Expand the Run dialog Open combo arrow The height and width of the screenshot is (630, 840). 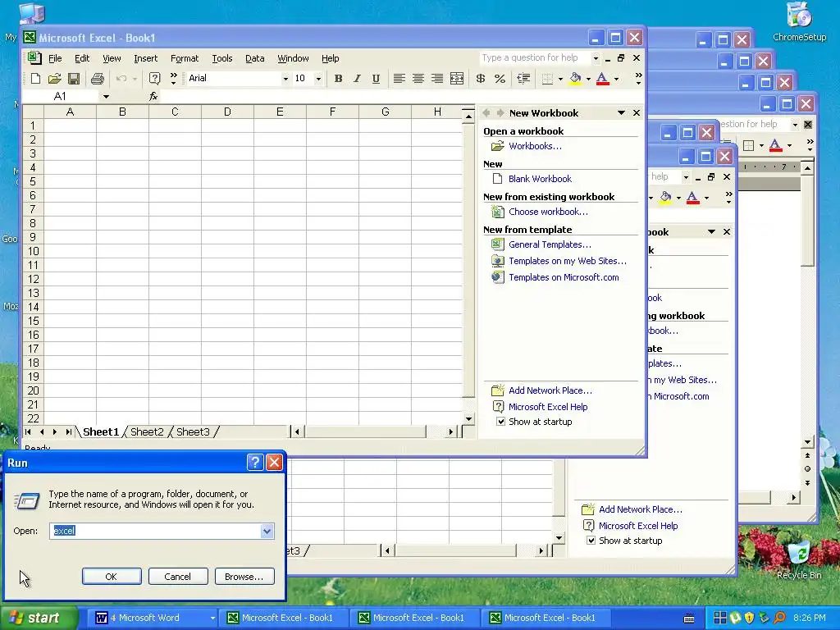267,531
